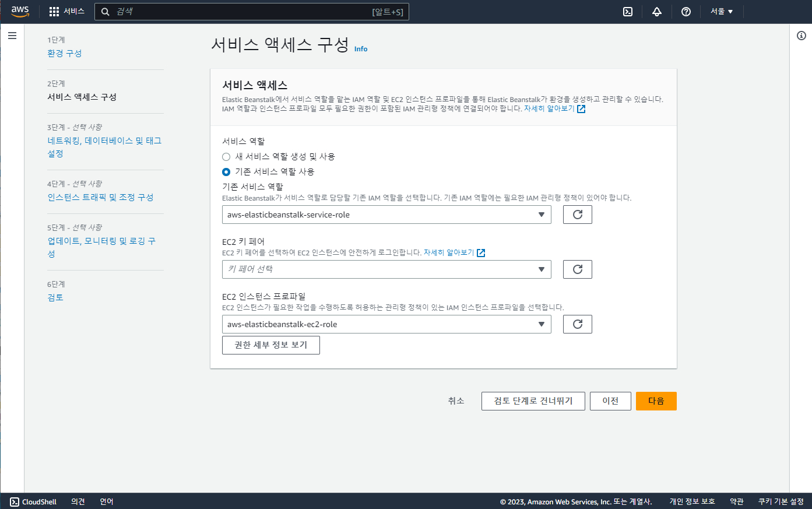Viewport: 812px width, 509px height.
Task: Open the help question mark icon
Action: 686,12
